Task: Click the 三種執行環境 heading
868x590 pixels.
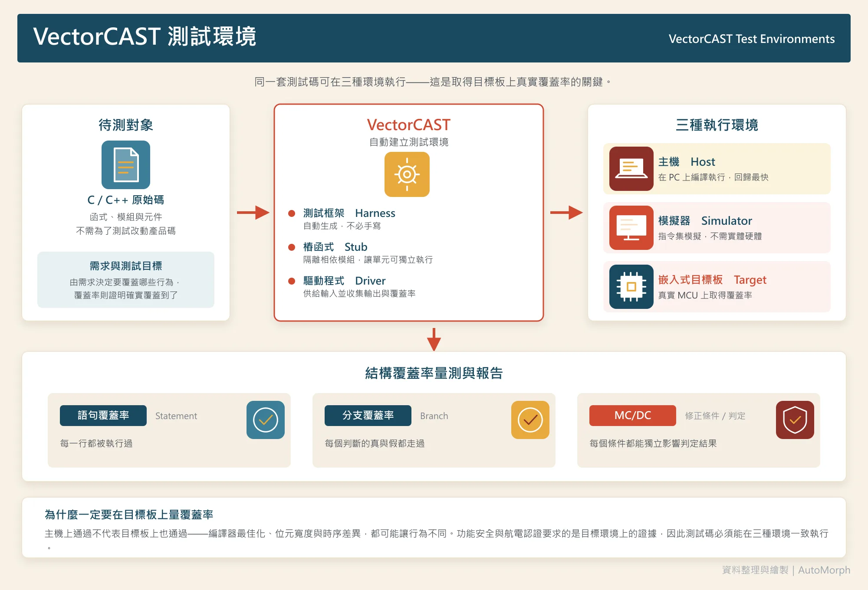Action: pos(717,125)
